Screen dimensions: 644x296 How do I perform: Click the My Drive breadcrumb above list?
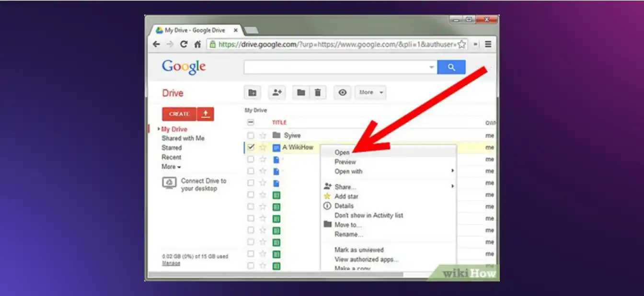click(x=256, y=110)
